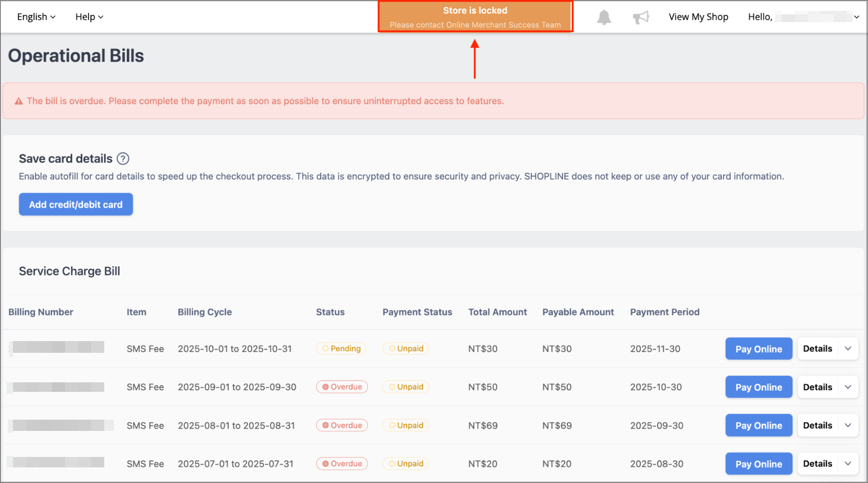The image size is (868, 483).
Task: Click billing cycle 2025-09-01 to 2025-09-30
Action: click(237, 387)
